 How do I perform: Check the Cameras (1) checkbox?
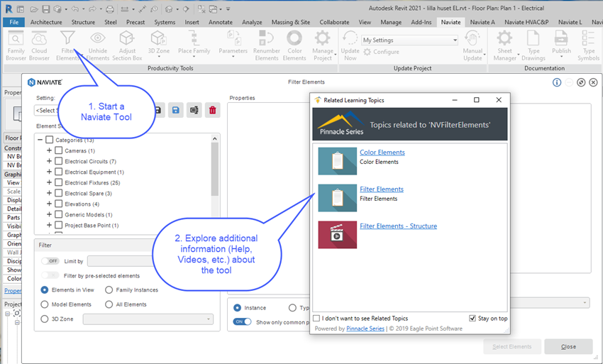click(58, 150)
